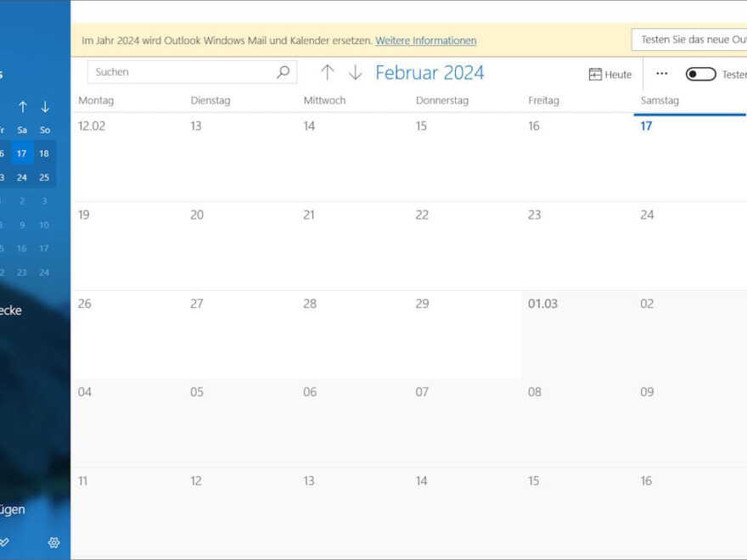Open the Weitere Informationen link

point(426,41)
